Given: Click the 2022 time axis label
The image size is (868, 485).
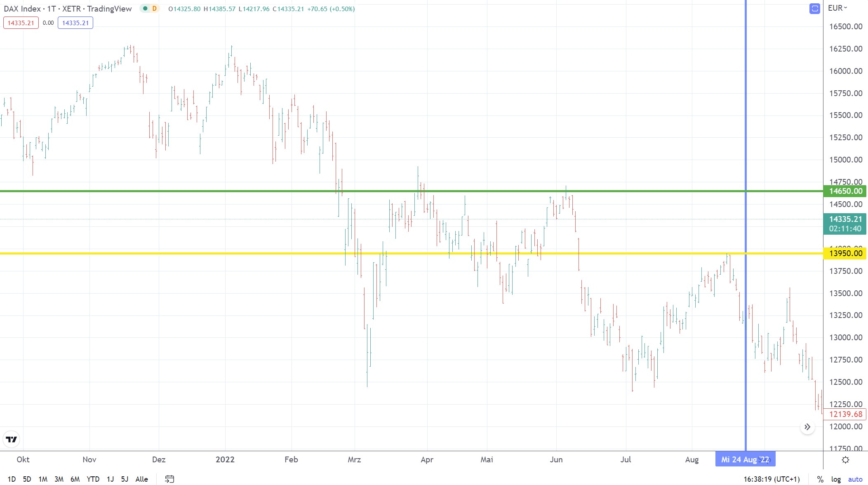Looking at the screenshot, I should click(x=225, y=459).
